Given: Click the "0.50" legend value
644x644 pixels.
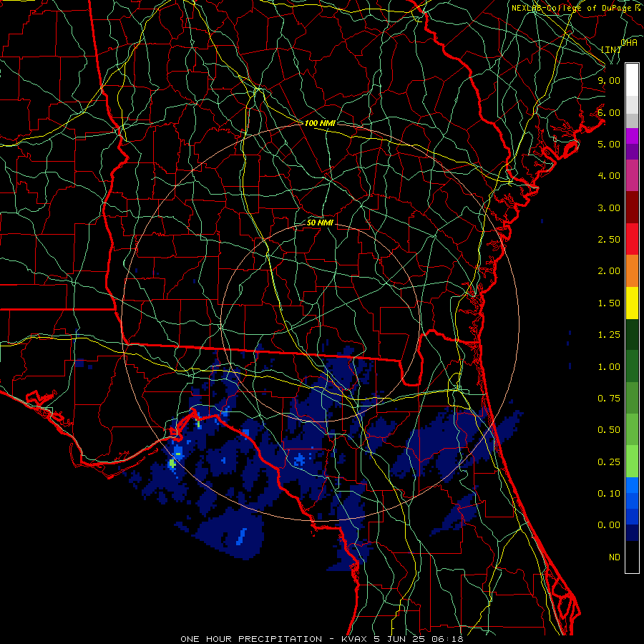Looking at the screenshot, I should click(x=609, y=430).
